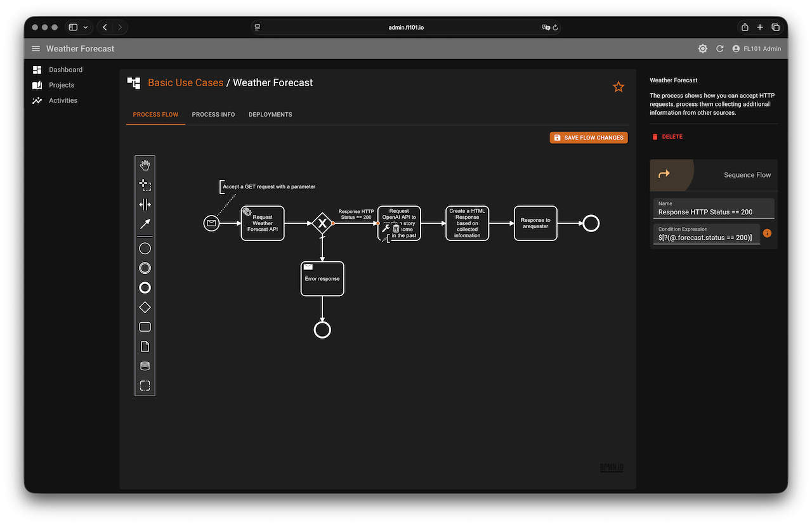The width and height of the screenshot is (812, 525).
Task: Click the Condition Expression input field
Action: pyautogui.click(x=705, y=238)
